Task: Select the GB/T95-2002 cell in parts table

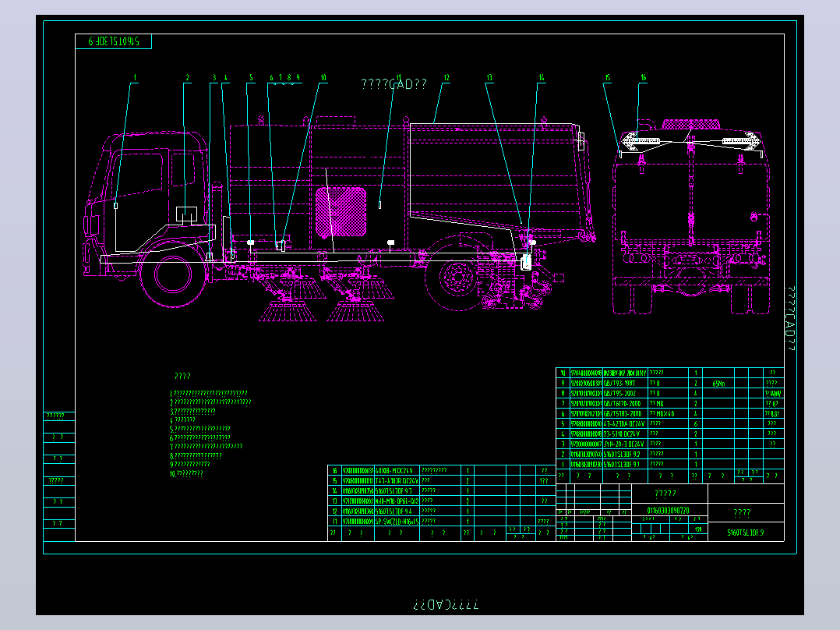Action: click(625, 394)
